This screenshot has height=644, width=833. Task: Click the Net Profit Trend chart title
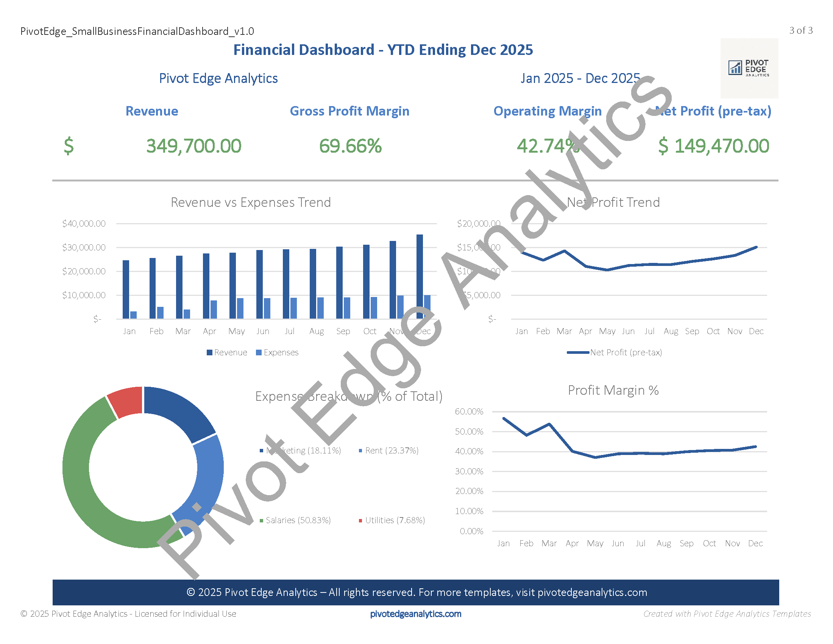613,202
